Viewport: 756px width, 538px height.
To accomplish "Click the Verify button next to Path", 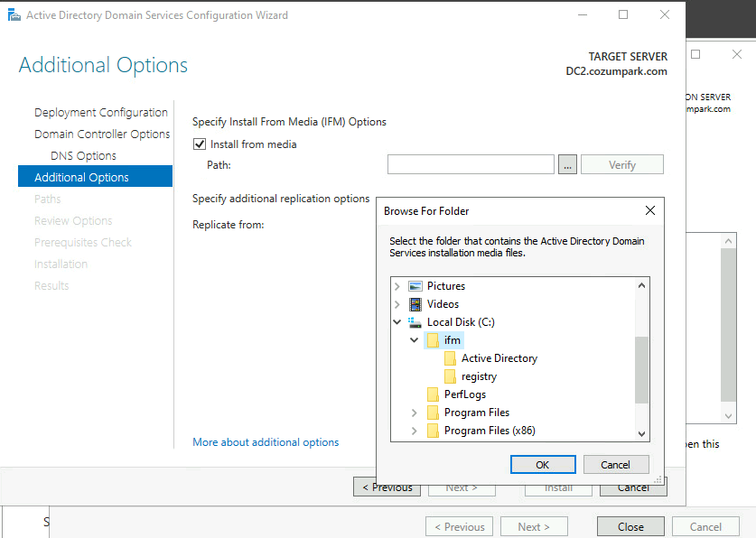I will point(622,164).
